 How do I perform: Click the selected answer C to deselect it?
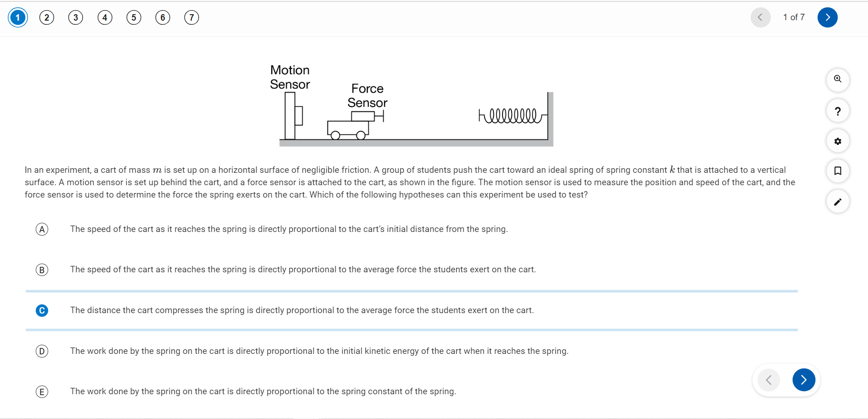pyautogui.click(x=42, y=310)
